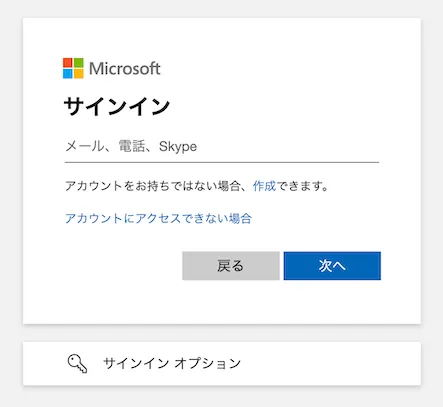
Task: Click the red square in Microsoft logo
Action: [68, 63]
